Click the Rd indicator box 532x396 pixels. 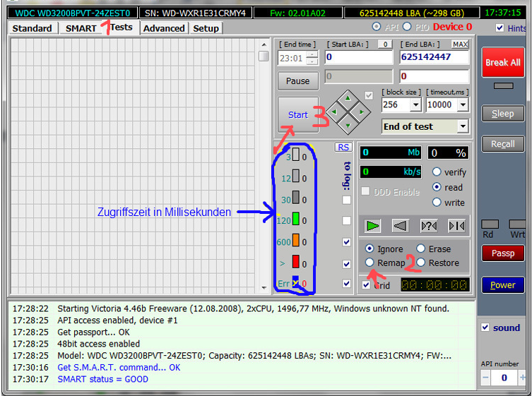point(490,224)
